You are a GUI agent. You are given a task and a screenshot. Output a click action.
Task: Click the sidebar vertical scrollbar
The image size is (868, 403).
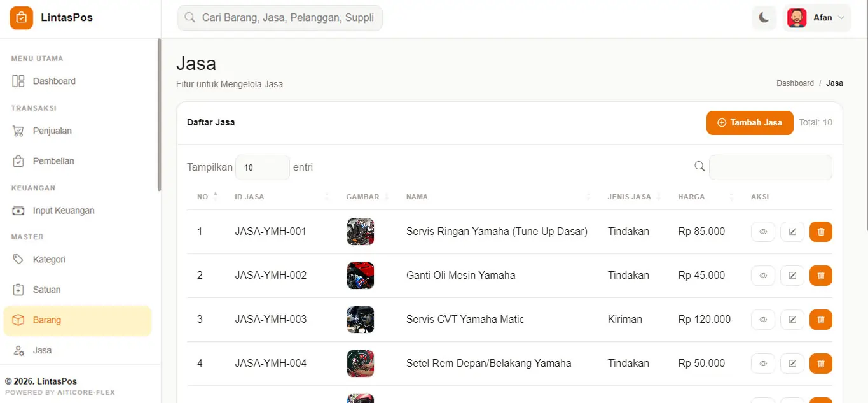pos(159,115)
